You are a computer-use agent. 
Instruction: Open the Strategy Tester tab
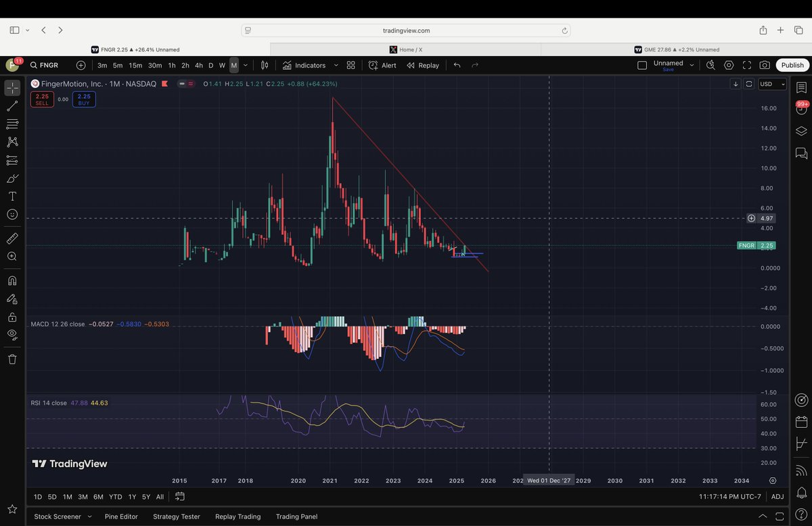pyautogui.click(x=176, y=517)
